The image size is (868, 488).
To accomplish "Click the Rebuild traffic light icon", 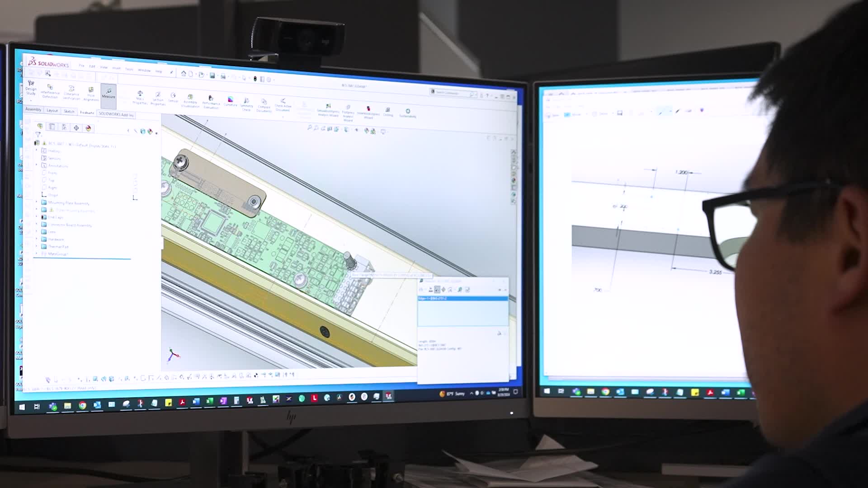I will (x=255, y=79).
